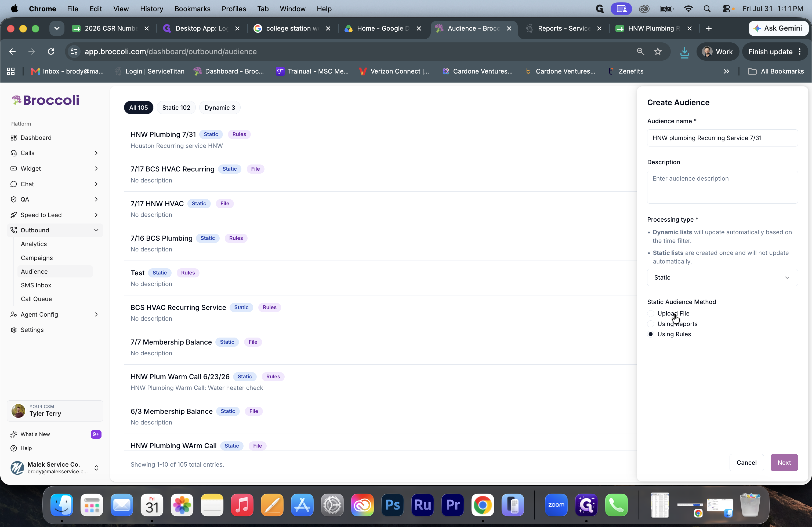Launch Zoom from the dock
The height and width of the screenshot is (527, 812).
click(x=556, y=505)
